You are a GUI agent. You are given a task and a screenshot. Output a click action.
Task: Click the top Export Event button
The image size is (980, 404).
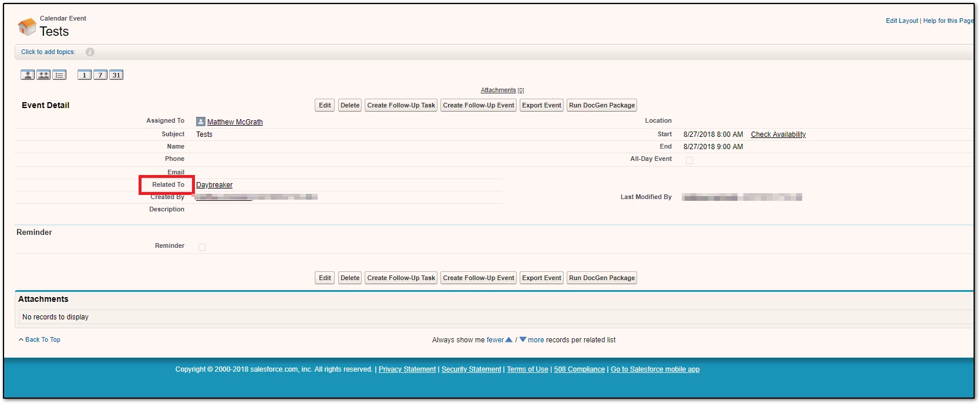click(x=542, y=105)
